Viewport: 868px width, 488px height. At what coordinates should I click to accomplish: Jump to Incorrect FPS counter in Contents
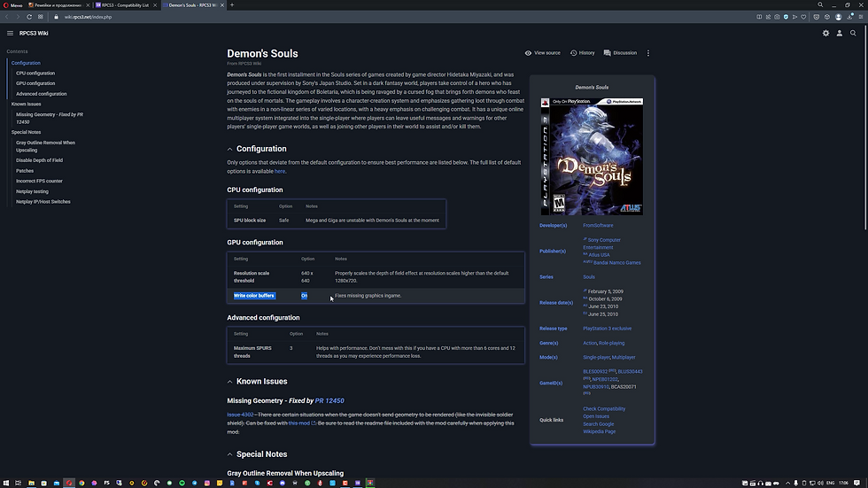(x=39, y=181)
